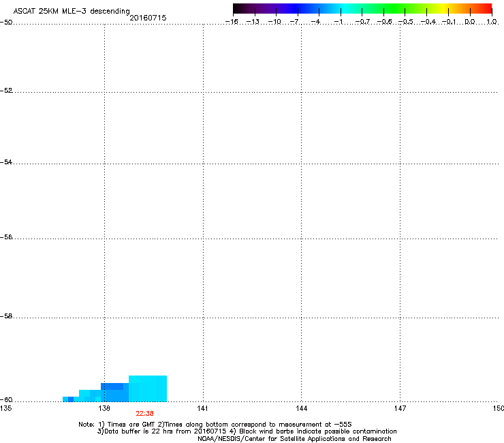The image size is (504, 443).
Task: Click the colorbar tick label -4
Action: (316, 22)
